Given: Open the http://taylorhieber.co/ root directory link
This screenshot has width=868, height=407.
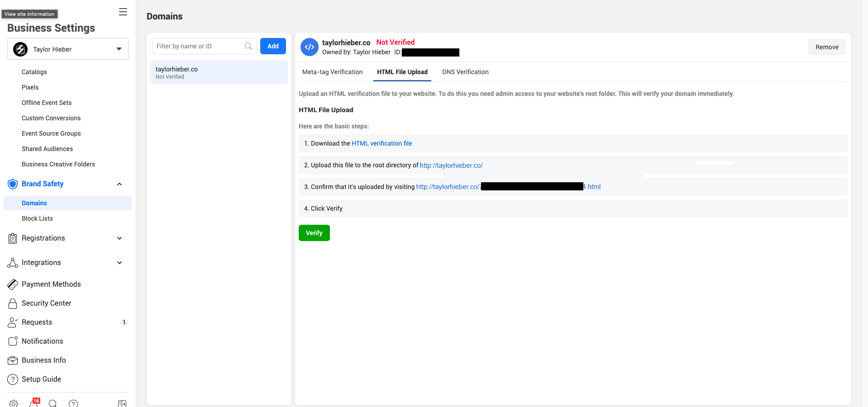Looking at the screenshot, I should (451, 166).
